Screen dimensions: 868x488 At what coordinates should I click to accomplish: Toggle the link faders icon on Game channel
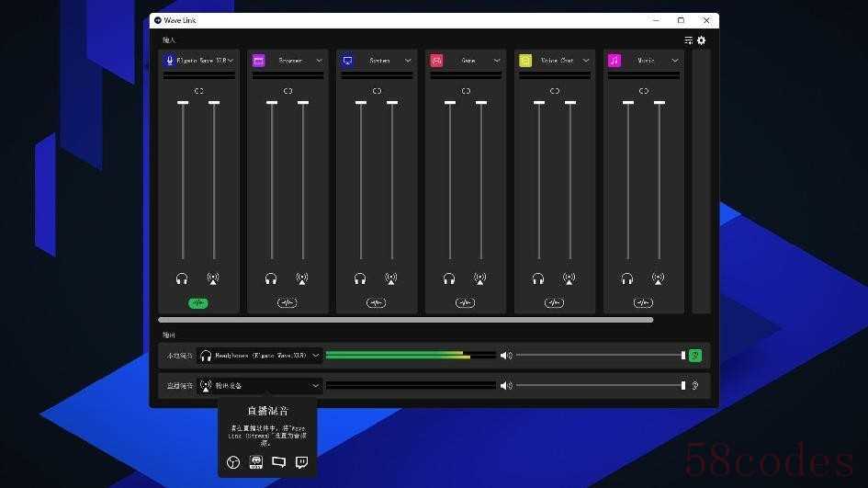pos(466,91)
